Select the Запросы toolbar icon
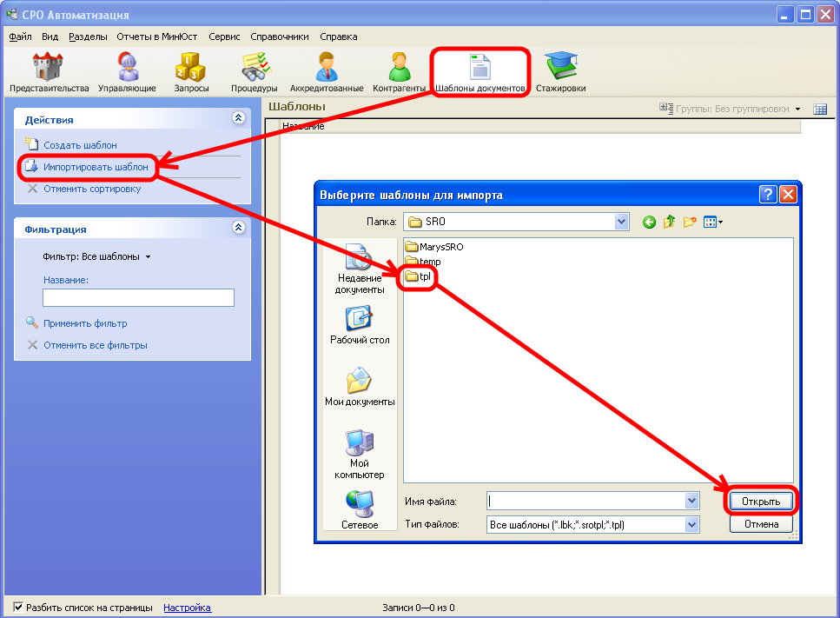Screen dimensions: 840x618 tap(191, 68)
